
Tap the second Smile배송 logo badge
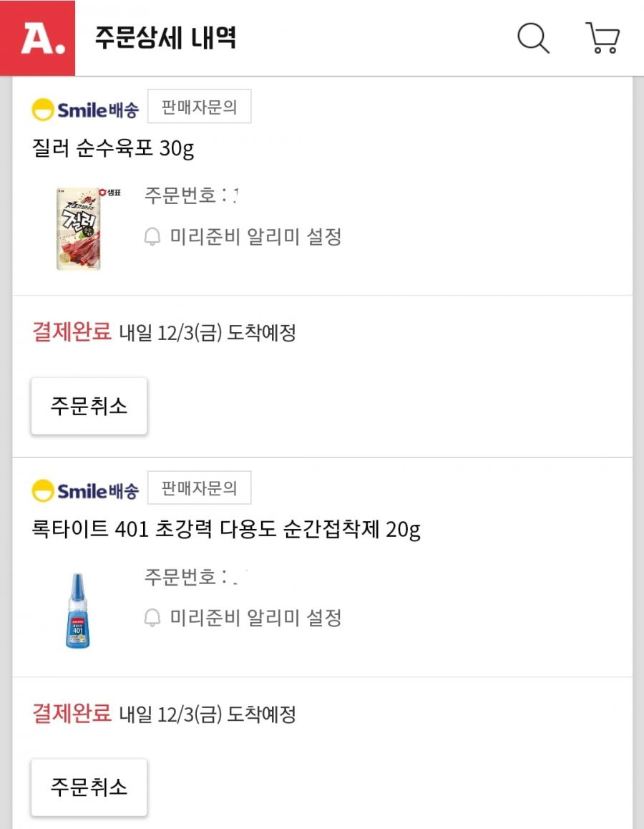[x=86, y=490]
